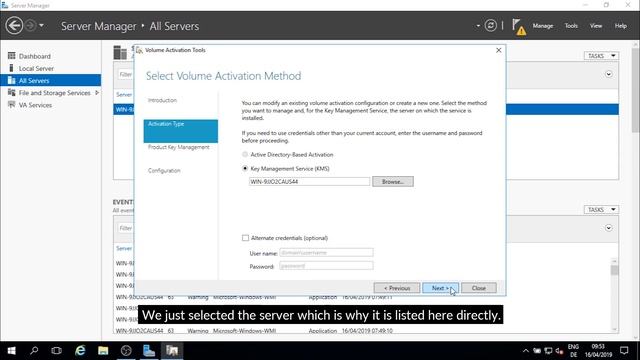640x360 pixels.
Task: Open the Manage menu
Action: 542,26
